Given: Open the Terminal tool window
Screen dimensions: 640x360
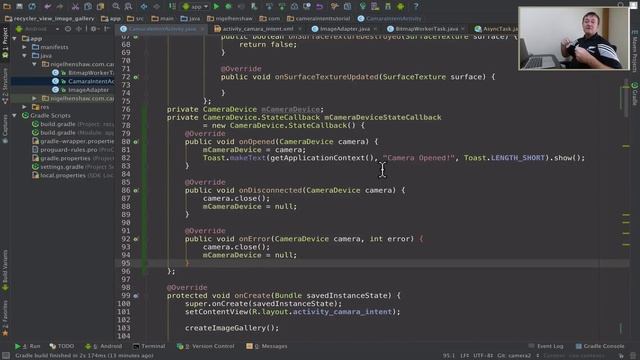Looking at the screenshot, I should [x=149, y=346].
